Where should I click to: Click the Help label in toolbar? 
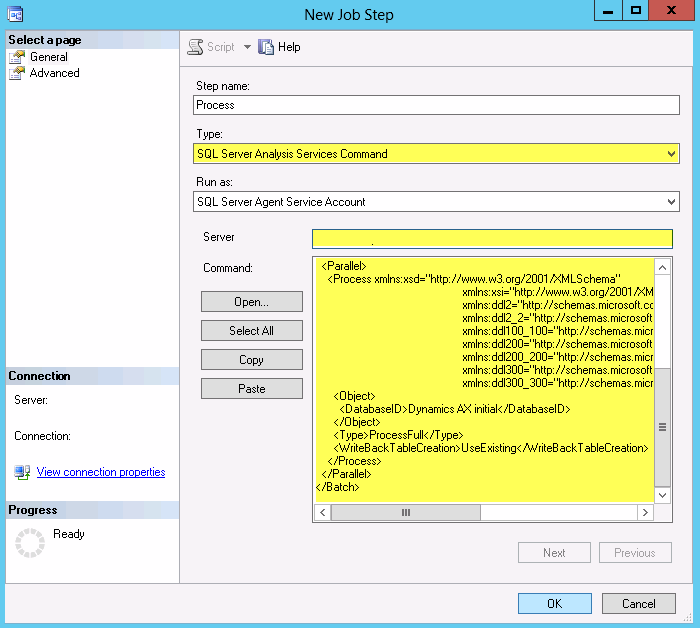pyautogui.click(x=289, y=47)
